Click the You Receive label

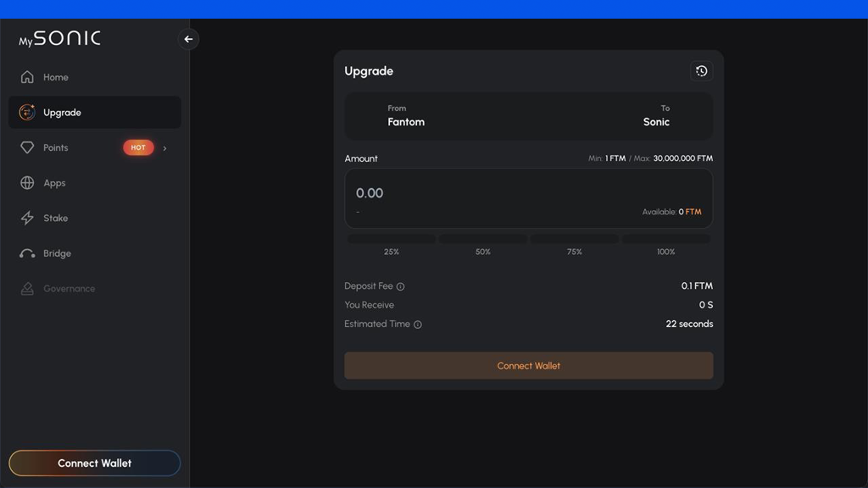370,305
